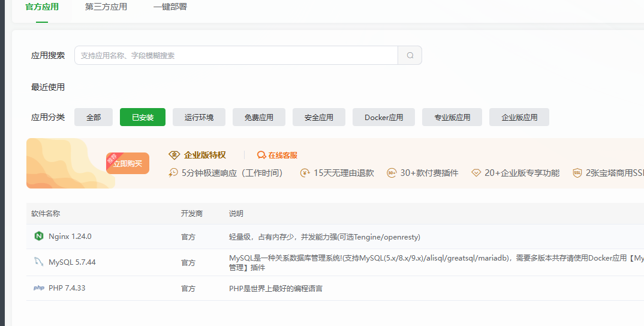The height and width of the screenshot is (326, 644).
Task: Click the 15-day refund yen icon
Action: click(305, 173)
